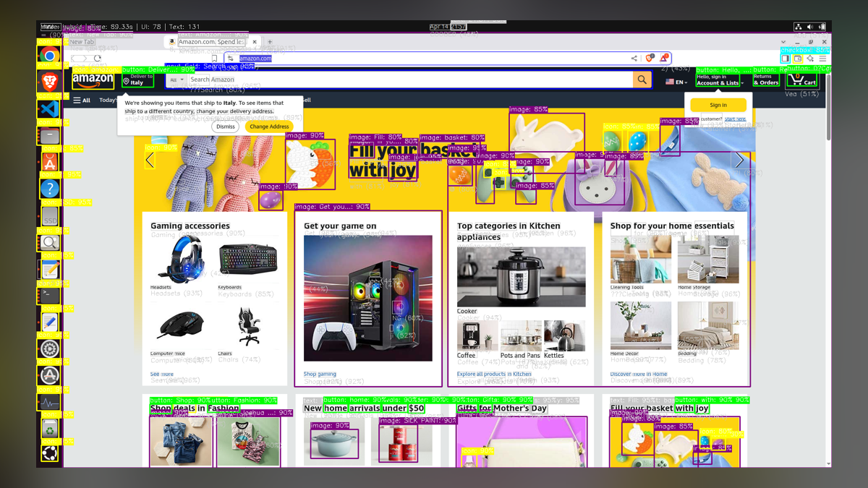Show next carousel banner slide
Image resolution: width=868 pixels, height=488 pixels.
click(739, 160)
